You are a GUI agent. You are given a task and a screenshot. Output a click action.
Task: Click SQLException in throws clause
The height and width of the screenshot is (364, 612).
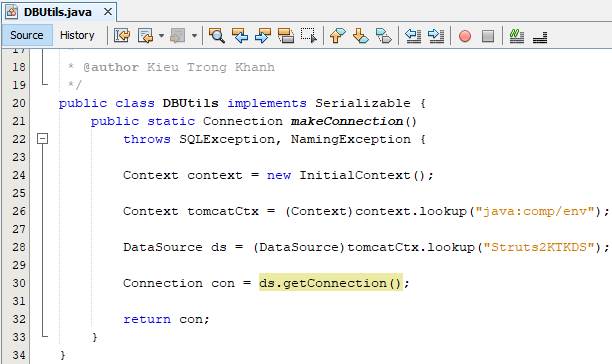click(x=227, y=139)
